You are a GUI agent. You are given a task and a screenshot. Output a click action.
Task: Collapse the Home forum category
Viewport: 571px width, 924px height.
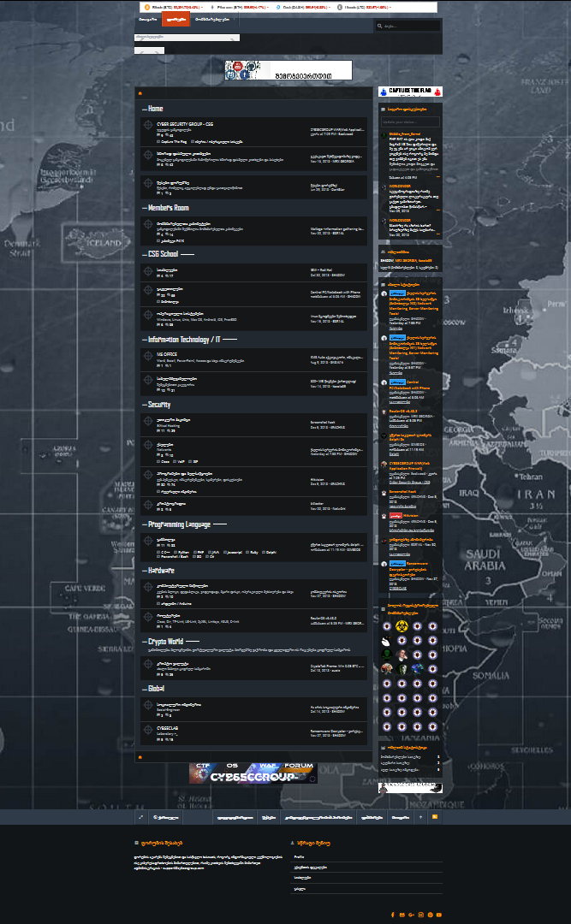pos(155,109)
